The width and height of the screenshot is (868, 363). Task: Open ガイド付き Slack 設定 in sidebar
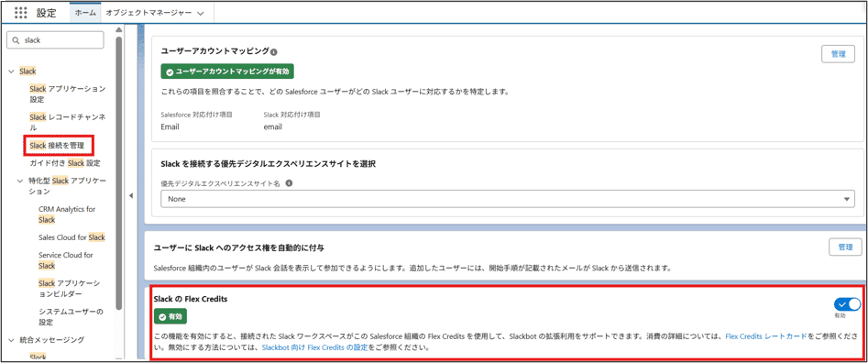[x=65, y=163]
